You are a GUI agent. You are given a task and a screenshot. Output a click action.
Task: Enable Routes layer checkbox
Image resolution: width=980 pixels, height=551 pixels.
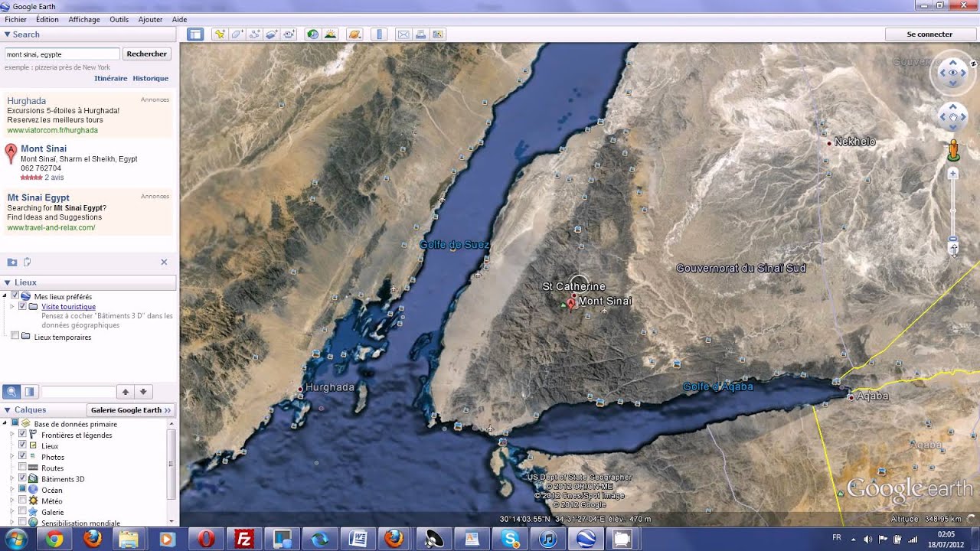tap(22, 467)
